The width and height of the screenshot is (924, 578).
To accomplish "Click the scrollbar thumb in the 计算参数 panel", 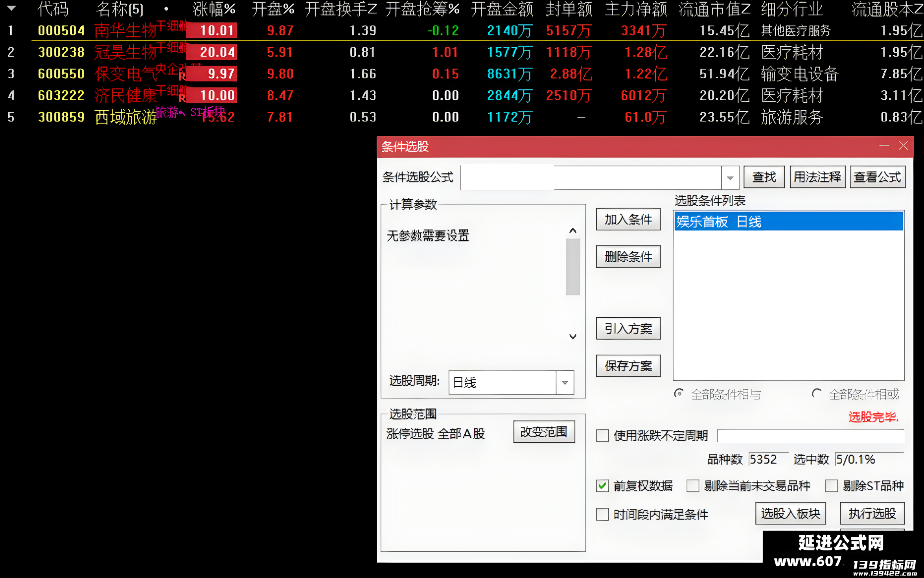I will 573,267.
